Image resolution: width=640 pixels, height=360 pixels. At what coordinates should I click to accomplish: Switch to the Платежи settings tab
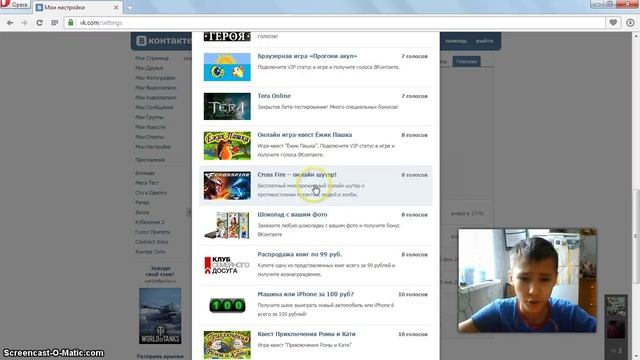pos(467,61)
